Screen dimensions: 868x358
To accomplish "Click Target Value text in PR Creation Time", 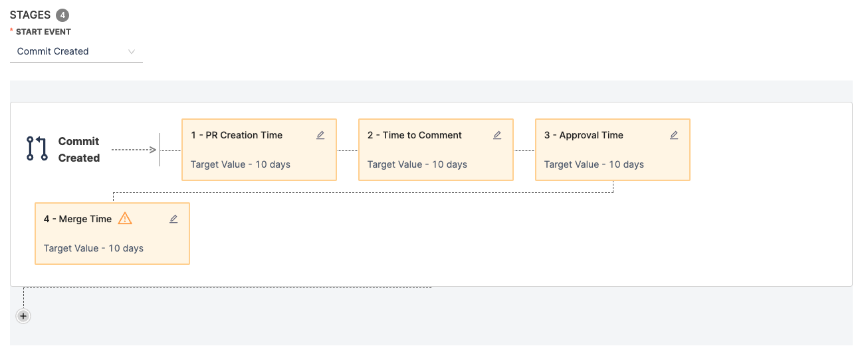I will point(240,164).
